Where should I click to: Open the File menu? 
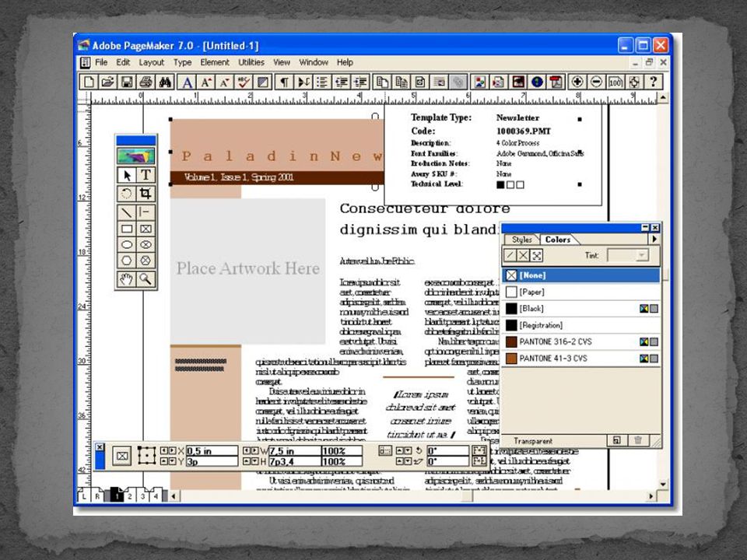tap(101, 62)
